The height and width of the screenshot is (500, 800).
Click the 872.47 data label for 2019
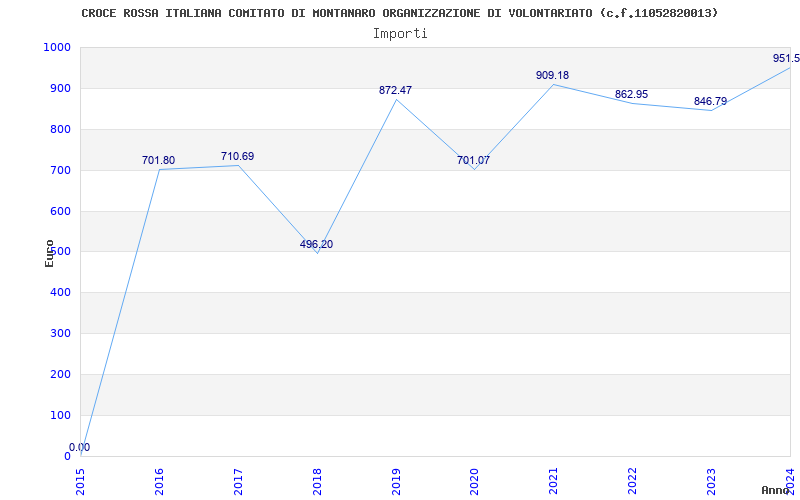tap(395, 91)
